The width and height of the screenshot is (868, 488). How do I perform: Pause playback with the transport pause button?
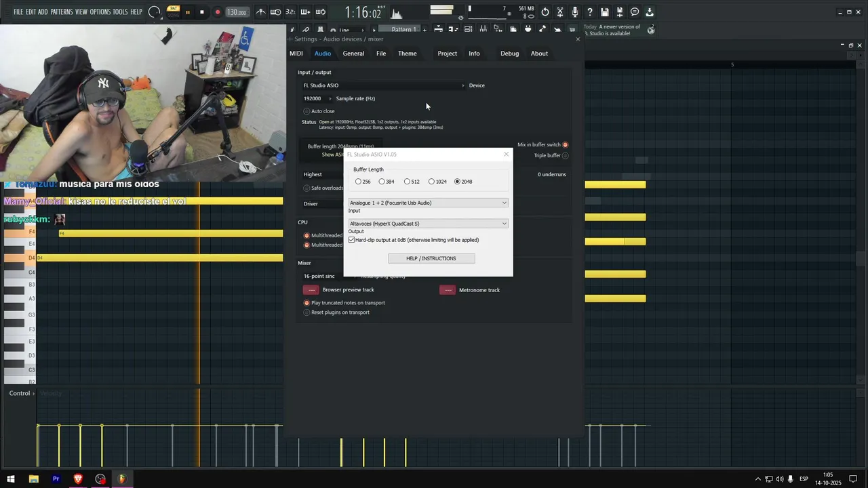pyautogui.click(x=188, y=12)
